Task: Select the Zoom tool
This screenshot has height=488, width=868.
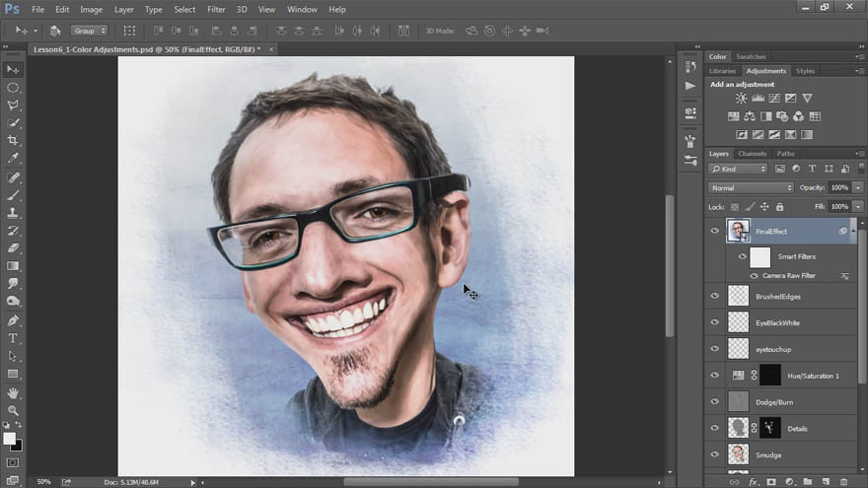Action: 13,410
